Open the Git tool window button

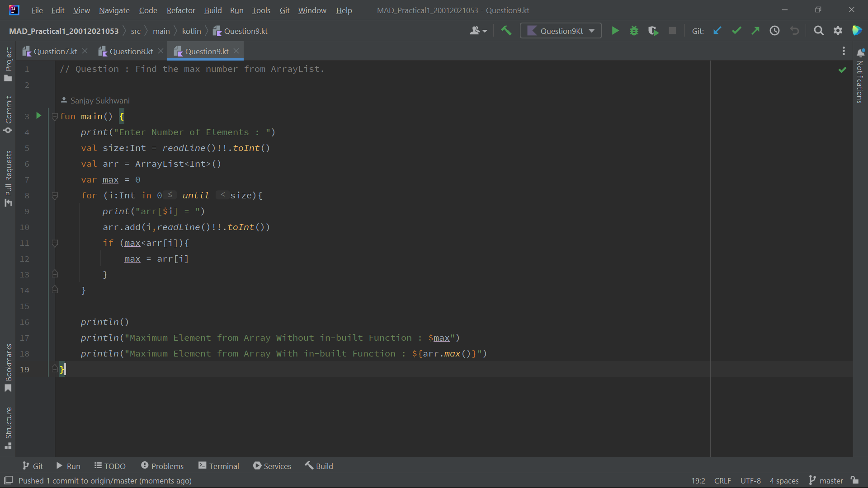pos(33,466)
